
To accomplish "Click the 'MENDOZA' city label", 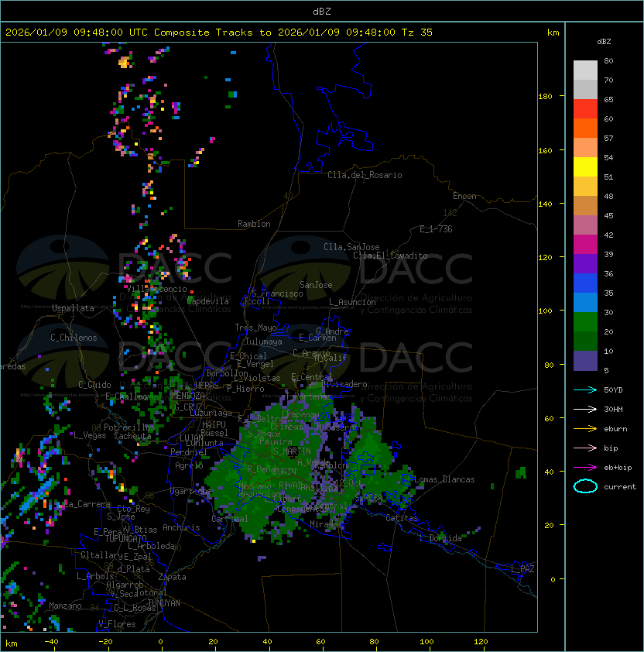I will point(188,395).
